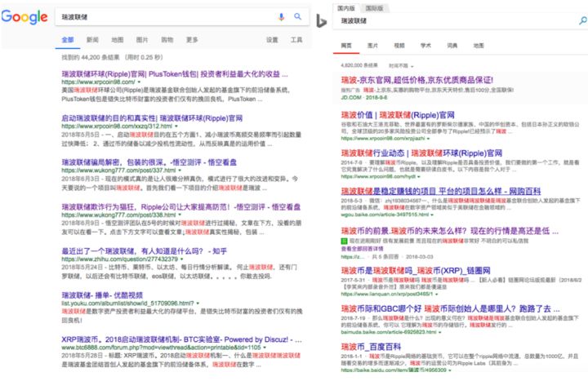Select Bing 国内版 tab
The image size is (588, 381).
pos(348,7)
